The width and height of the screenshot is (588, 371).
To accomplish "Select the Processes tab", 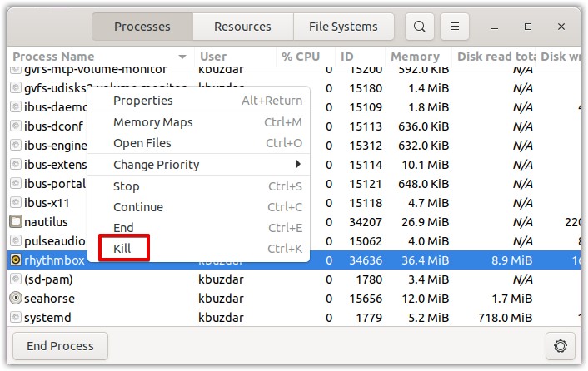I will point(142,27).
